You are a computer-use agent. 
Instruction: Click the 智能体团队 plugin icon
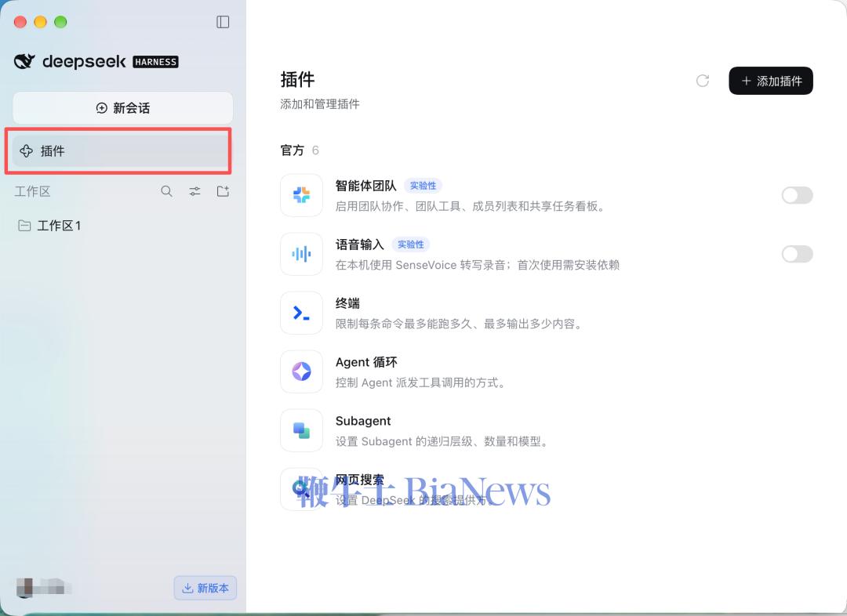[x=301, y=195]
